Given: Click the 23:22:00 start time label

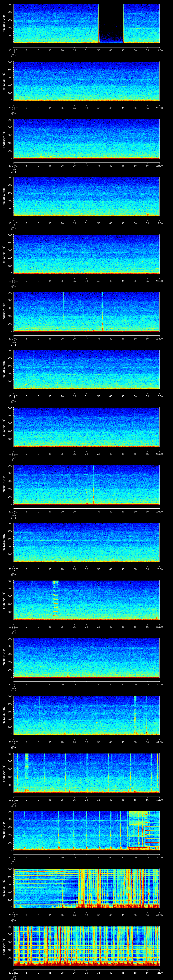Looking at the screenshot, I should point(13,281).
